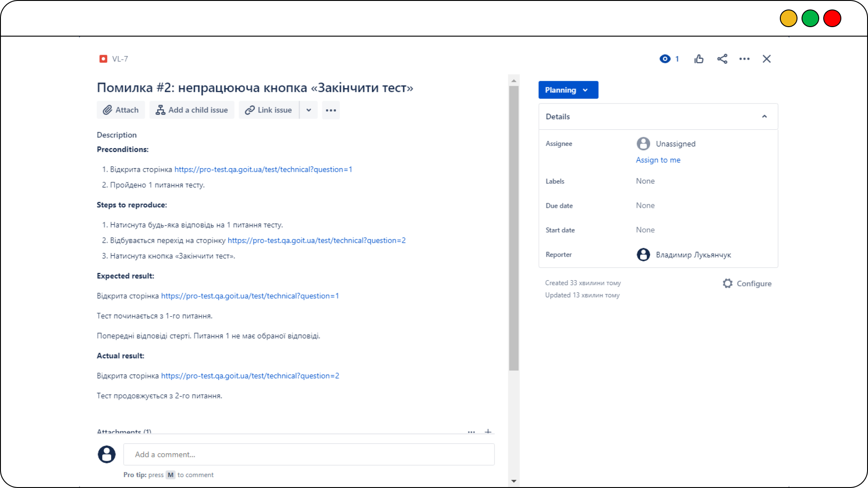This screenshot has height=488, width=868.
Task: Click the Labels None value
Action: [x=645, y=181]
